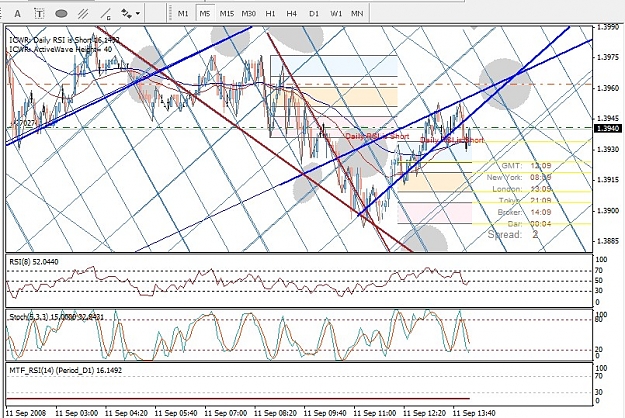The height and width of the screenshot is (418, 625).
Task: Click 'MTF_RSI(14) (Period_D1) 16.1492' label
Action: coord(65,370)
